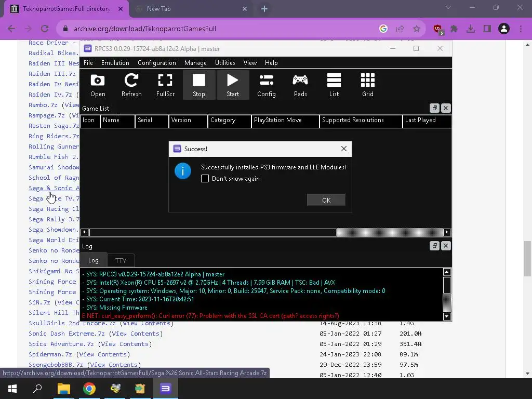This screenshot has width=532, height=399.
Task: Sort game list by Category column
Action: [x=229, y=120]
